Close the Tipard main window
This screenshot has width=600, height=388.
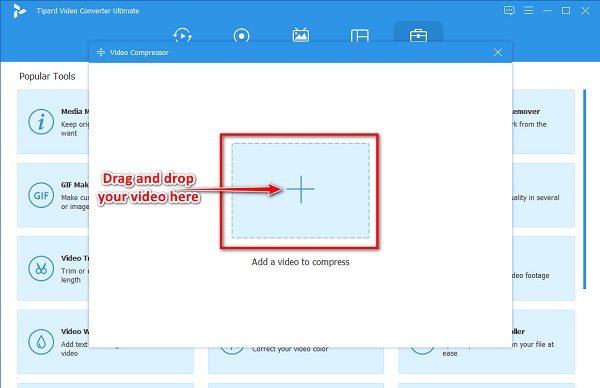585,10
